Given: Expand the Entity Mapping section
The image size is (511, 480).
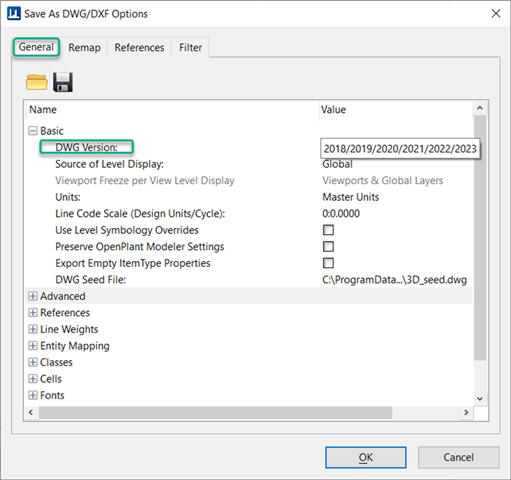Looking at the screenshot, I should (x=33, y=346).
